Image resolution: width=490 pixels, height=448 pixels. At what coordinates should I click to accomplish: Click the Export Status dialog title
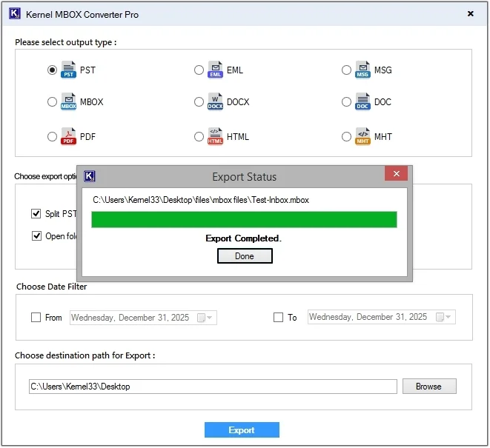[x=245, y=177]
